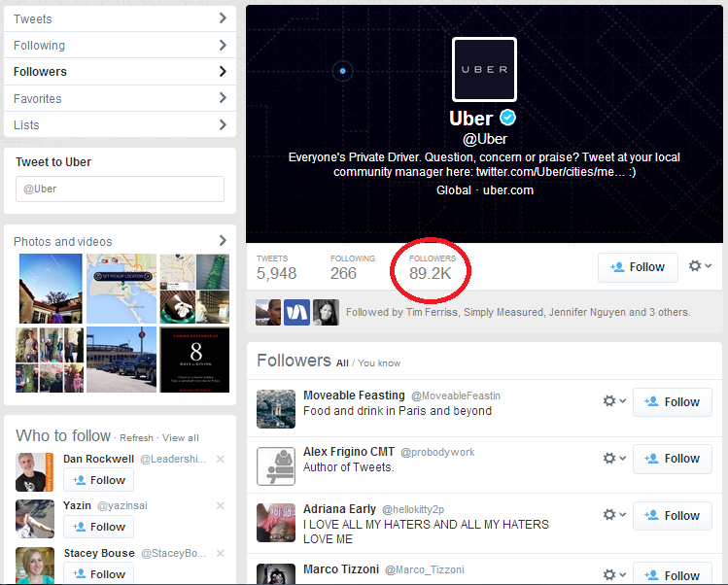Click the @Uber handle on the banner
728x585 pixels.
coord(485,139)
